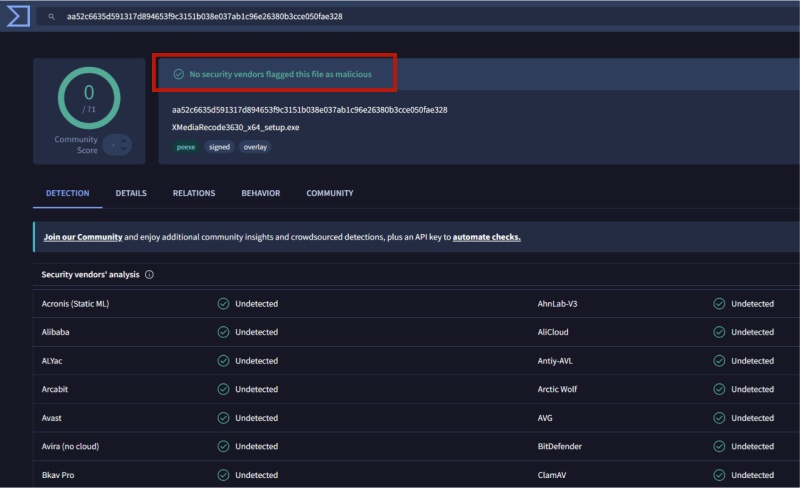
Task: Click the AVG vendor name
Action: (545, 418)
